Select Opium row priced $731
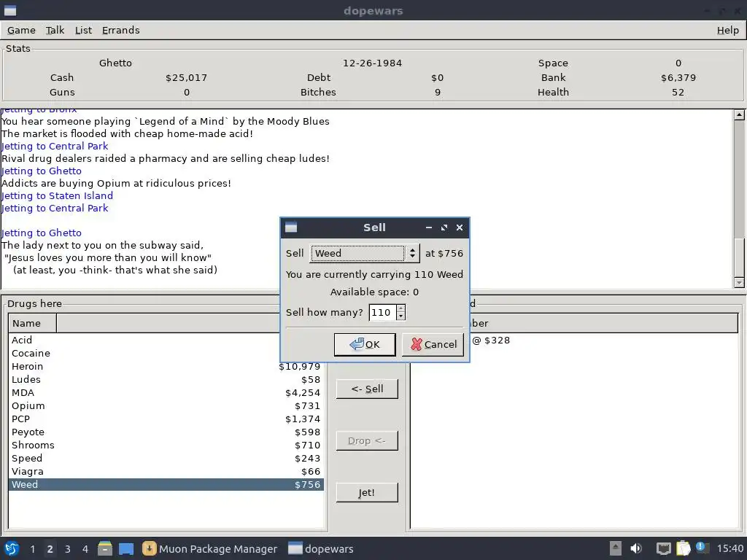747x560 pixels. (x=166, y=405)
